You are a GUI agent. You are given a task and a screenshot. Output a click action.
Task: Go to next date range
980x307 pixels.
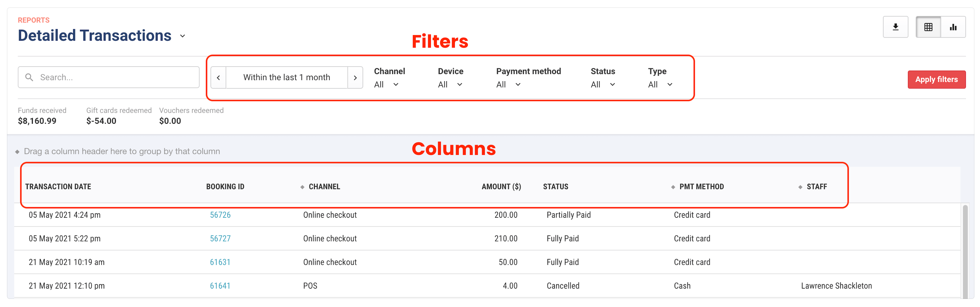pos(355,78)
